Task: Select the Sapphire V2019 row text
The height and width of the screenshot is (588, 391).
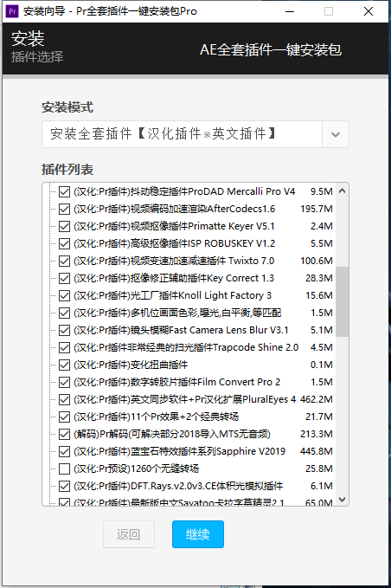Action: (179, 451)
